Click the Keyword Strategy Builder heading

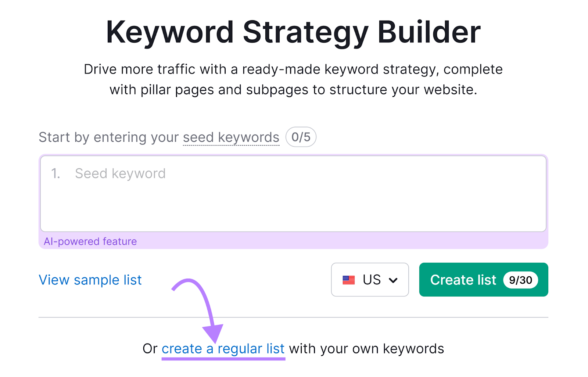tap(294, 32)
